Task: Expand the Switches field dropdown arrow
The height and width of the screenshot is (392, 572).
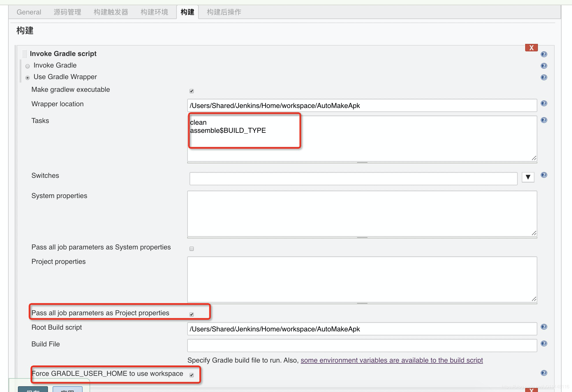Action: click(528, 177)
